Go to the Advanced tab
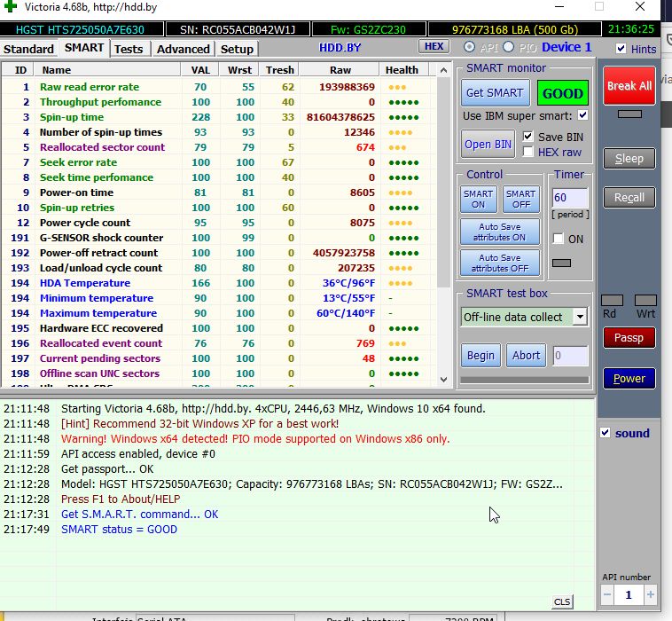 click(x=183, y=49)
